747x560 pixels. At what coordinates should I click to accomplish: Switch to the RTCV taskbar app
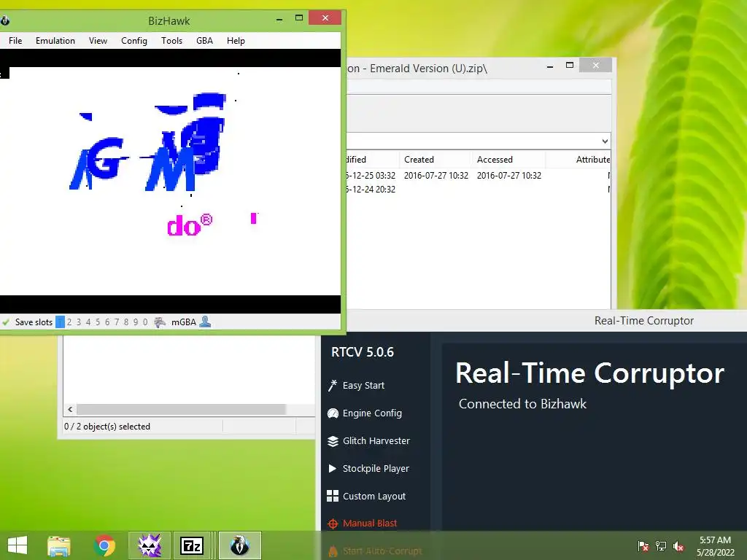[x=149, y=545]
